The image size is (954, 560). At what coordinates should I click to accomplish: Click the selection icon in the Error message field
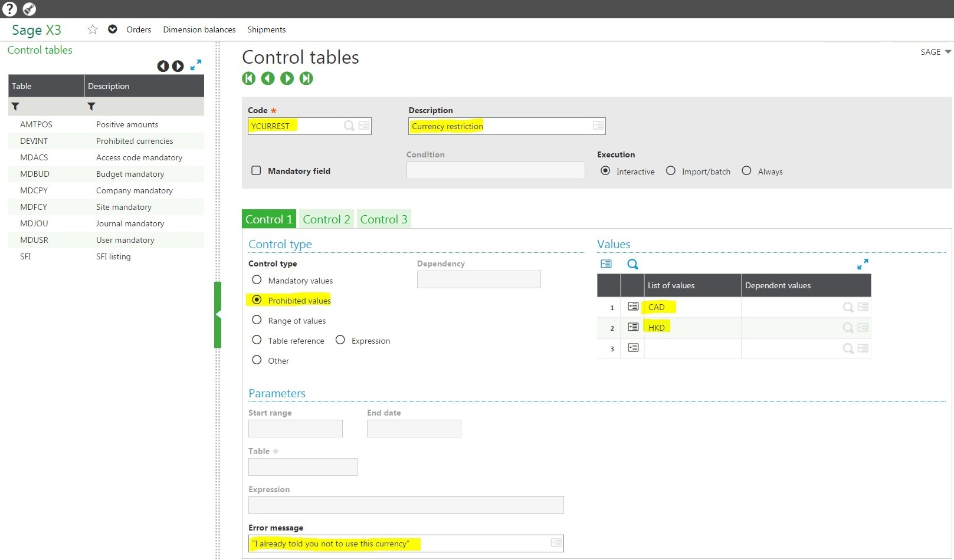(x=555, y=542)
